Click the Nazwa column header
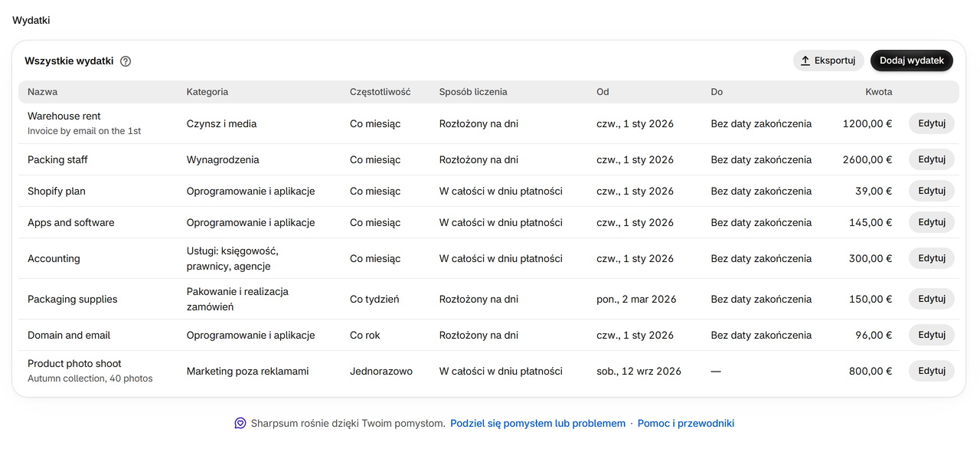The image size is (980, 449). pos(42,92)
